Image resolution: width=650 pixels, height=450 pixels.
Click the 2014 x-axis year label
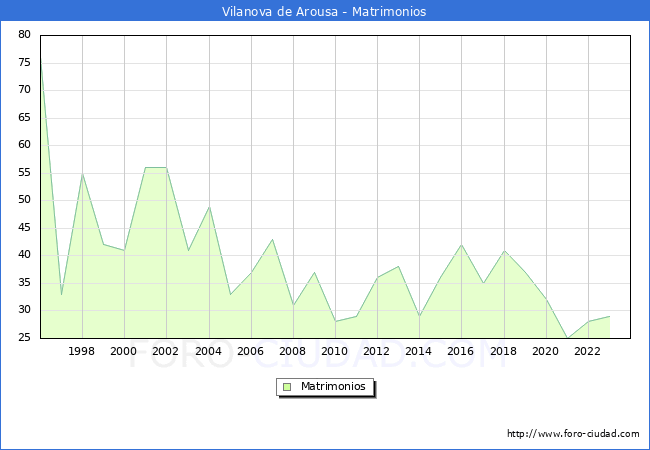coord(418,351)
